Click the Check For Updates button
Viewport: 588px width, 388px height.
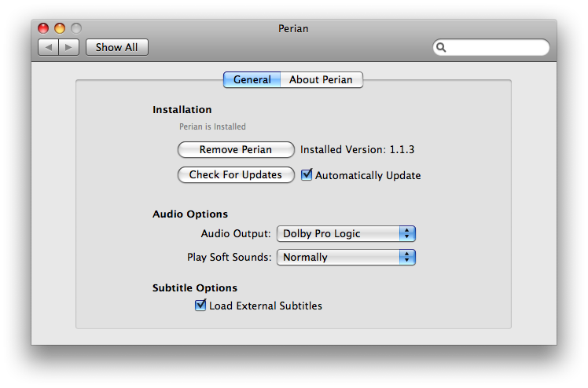[x=235, y=174]
